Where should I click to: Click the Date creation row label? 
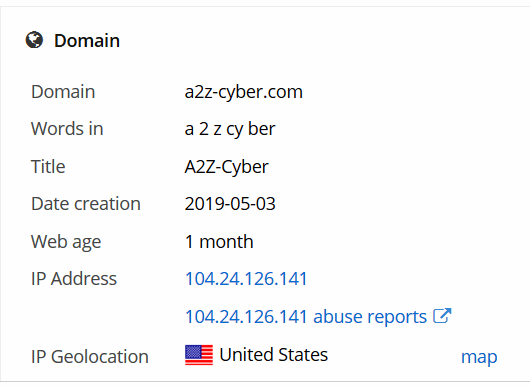(86, 204)
